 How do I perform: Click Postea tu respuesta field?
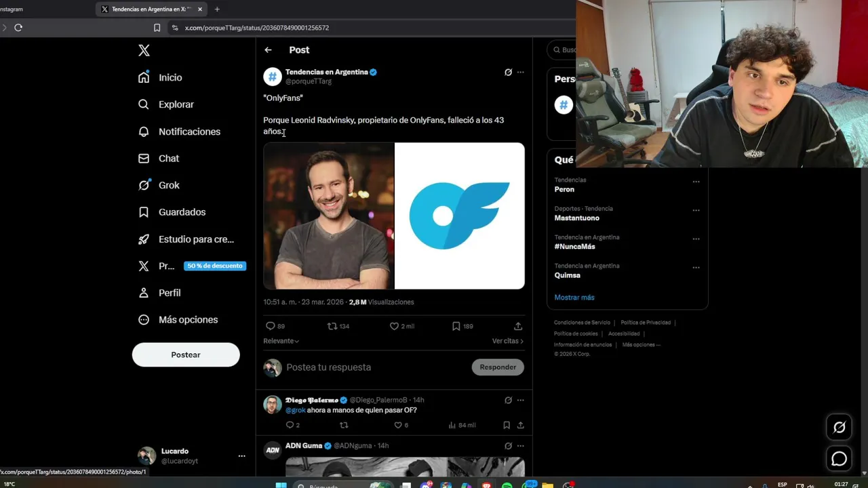coord(375,367)
